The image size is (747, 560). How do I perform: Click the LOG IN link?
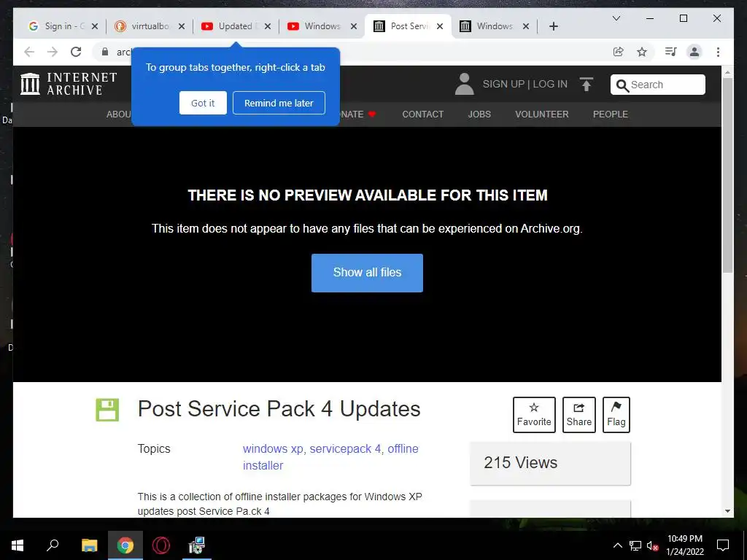[x=550, y=84]
